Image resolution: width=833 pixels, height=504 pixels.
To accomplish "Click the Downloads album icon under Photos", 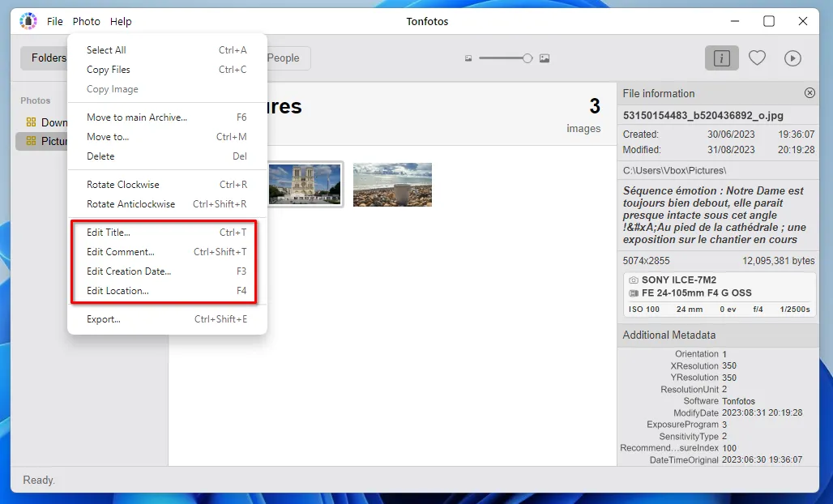I will [30, 122].
